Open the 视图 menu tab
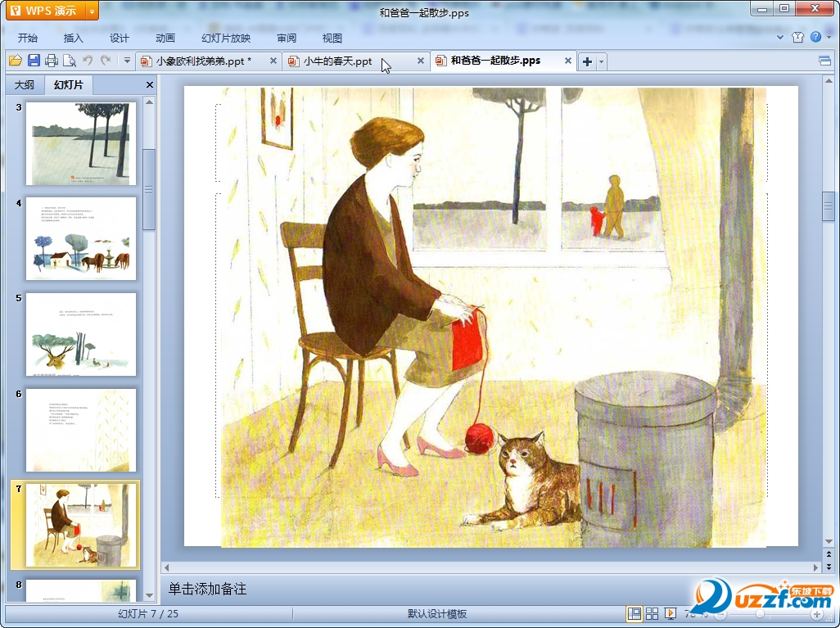Viewport: 840px width, 628px height. pos(332,38)
